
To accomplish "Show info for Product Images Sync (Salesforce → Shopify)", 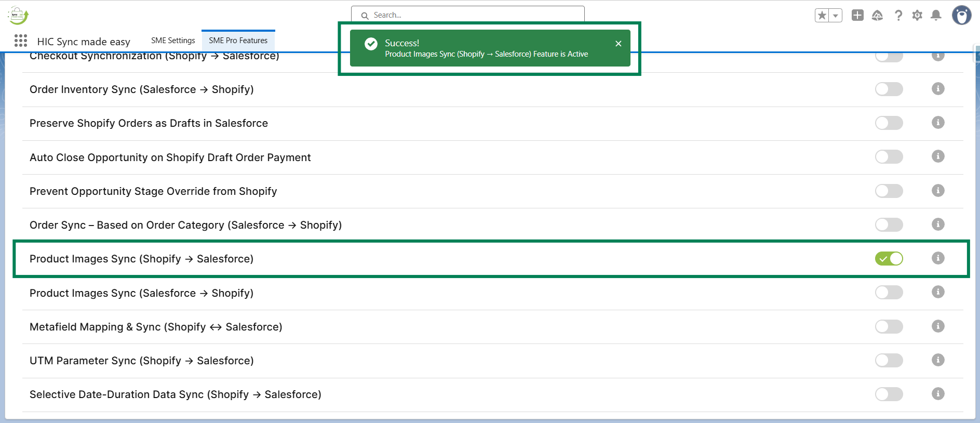I will click(938, 292).
